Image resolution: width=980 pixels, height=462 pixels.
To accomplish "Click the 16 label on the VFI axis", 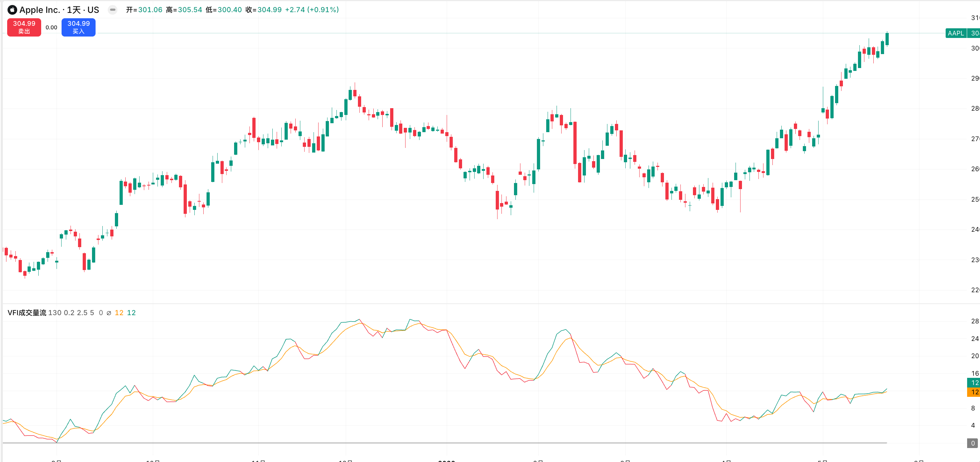I will (x=975, y=374).
